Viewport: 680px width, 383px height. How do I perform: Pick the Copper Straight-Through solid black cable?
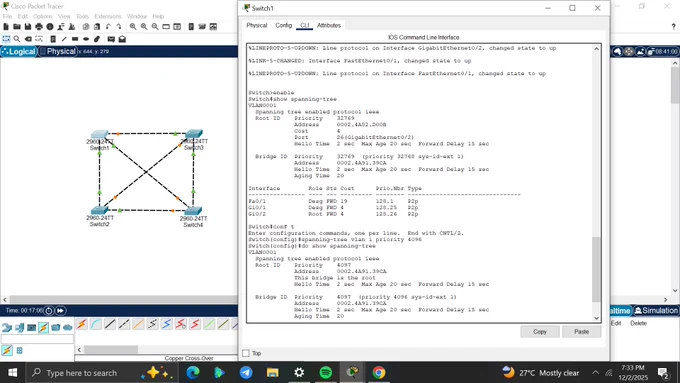click(x=110, y=324)
